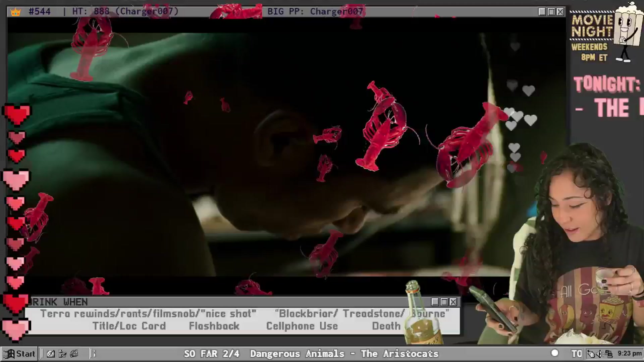Click the "BIG PP: Charger007" title text
Viewport: 644px width, 362px height.
[315, 12]
